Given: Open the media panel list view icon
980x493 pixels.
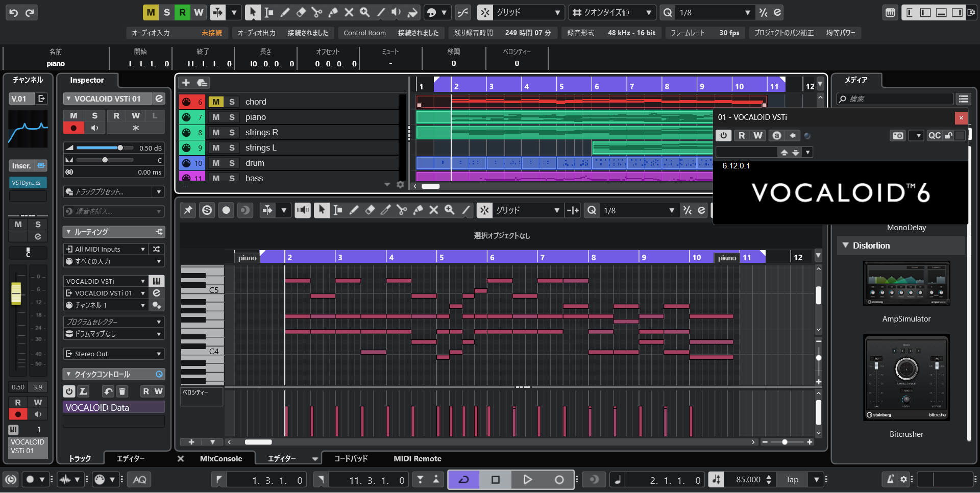Looking at the screenshot, I should (x=963, y=99).
